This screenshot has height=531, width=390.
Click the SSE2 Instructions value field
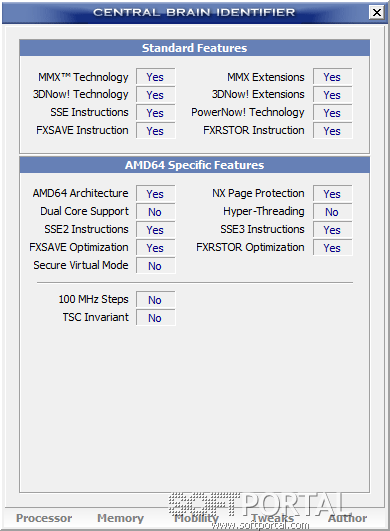coord(156,230)
